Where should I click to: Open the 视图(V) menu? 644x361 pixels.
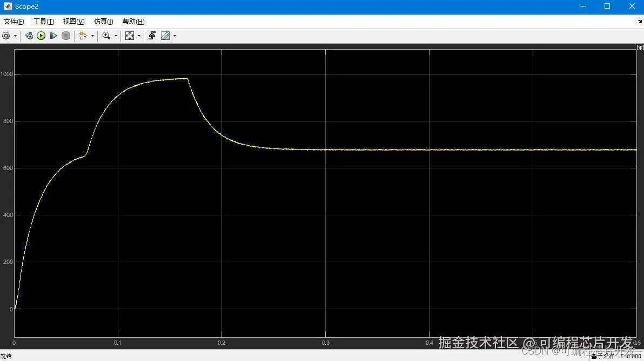pyautogui.click(x=73, y=22)
